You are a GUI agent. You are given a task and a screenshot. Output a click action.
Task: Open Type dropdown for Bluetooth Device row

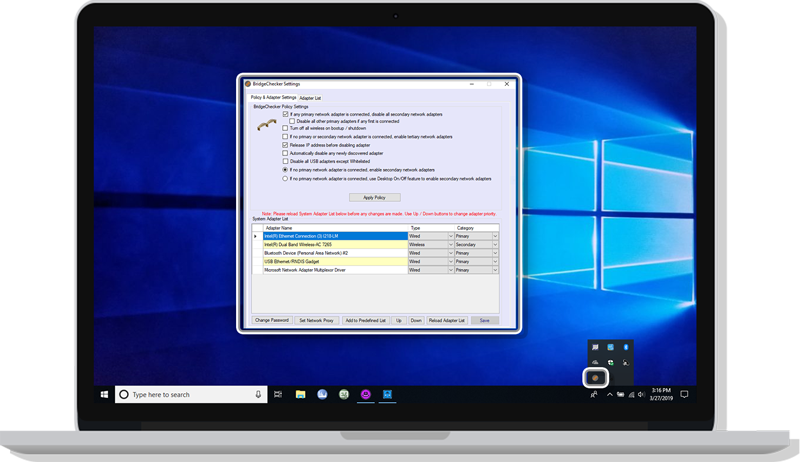click(x=451, y=253)
